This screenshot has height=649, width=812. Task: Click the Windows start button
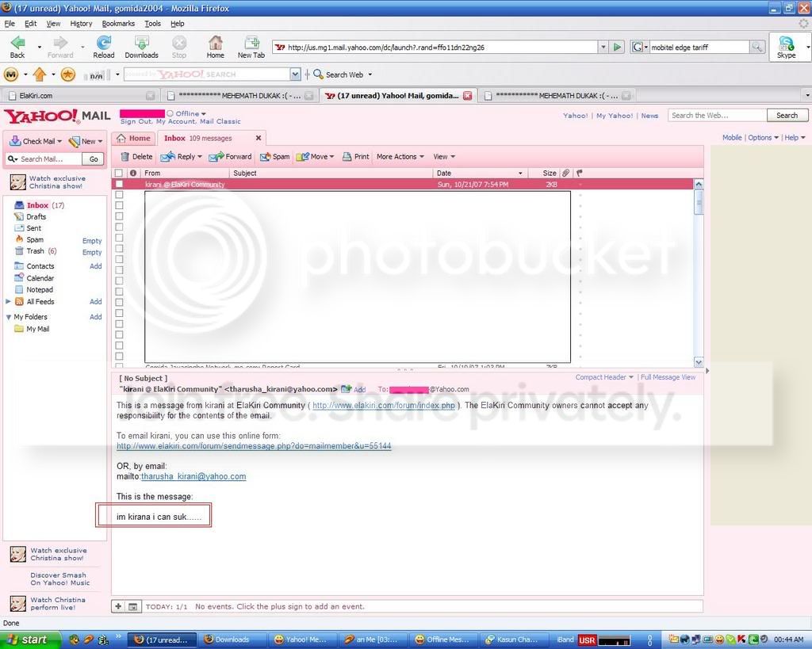click(x=29, y=639)
